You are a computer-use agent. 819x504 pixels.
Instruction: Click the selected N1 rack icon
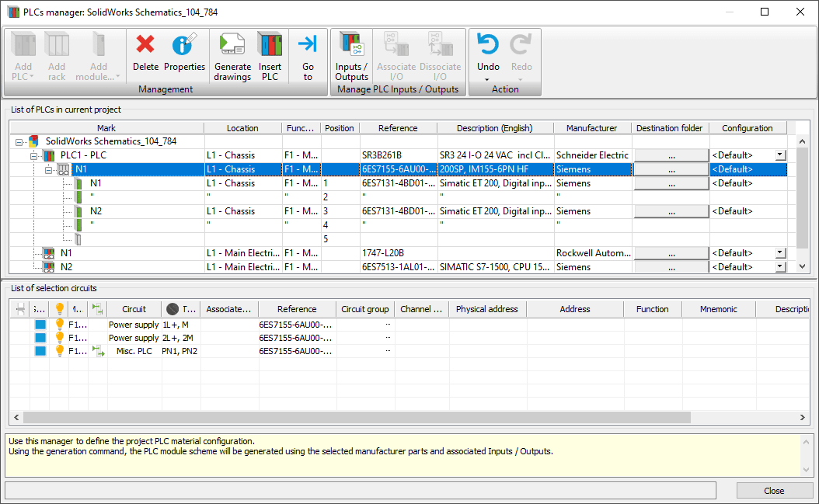(x=63, y=169)
